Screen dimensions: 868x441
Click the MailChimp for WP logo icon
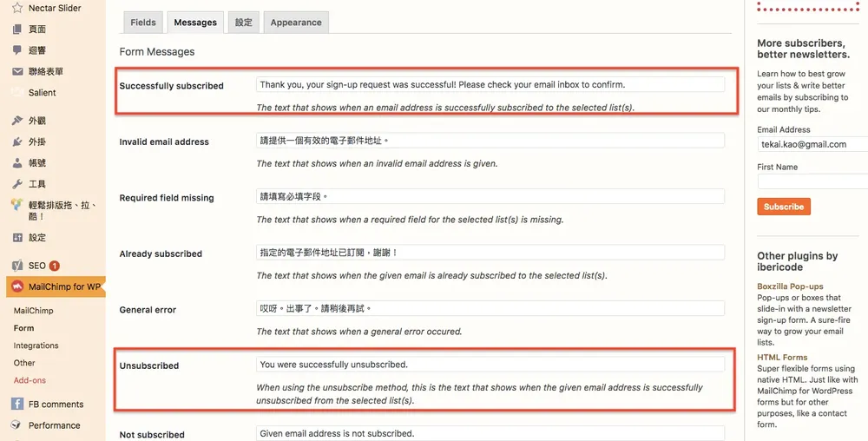point(17,286)
